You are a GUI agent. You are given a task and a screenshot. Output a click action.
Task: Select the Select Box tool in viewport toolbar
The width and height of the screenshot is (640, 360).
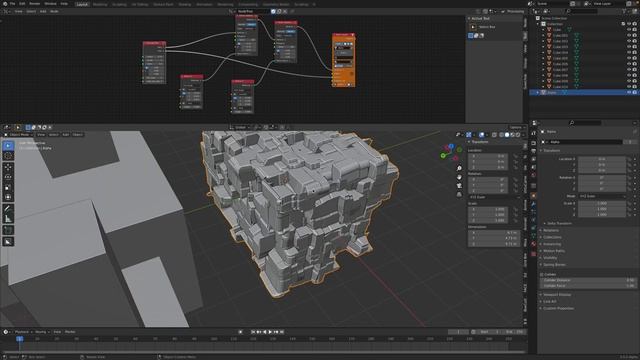point(8,146)
